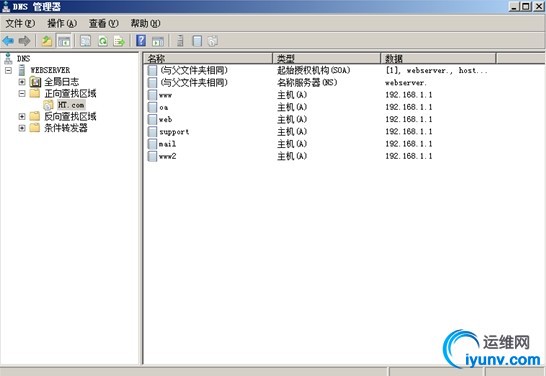Click the gray Forward arrow toolbar icon
This screenshot has height=376, width=546.
click(24, 41)
